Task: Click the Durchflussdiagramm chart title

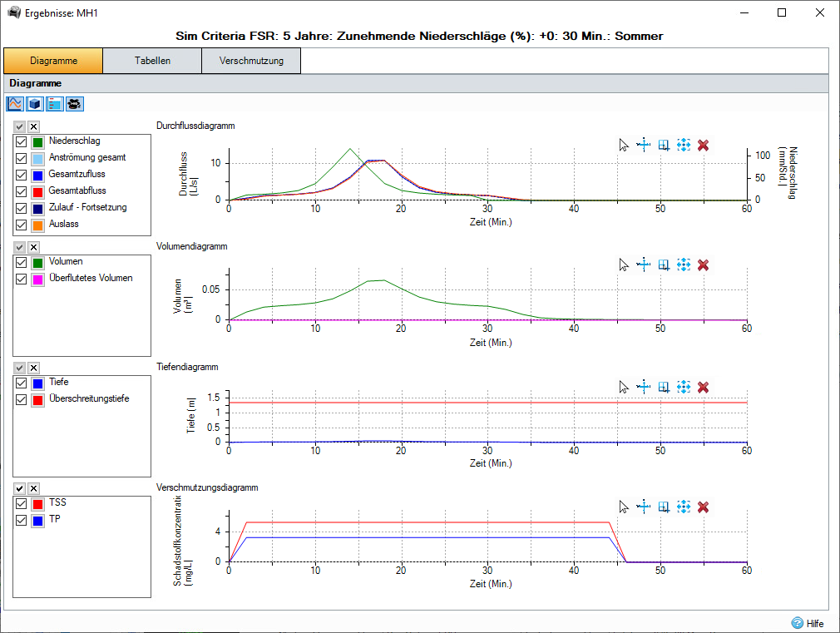Action: click(195, 126)
